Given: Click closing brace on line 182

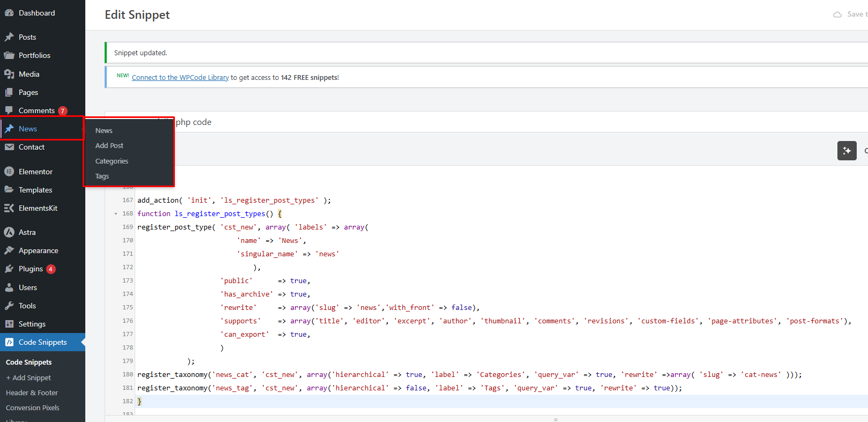Looking at the screenshot, I should pyautogui.click(x=139, y=401).
